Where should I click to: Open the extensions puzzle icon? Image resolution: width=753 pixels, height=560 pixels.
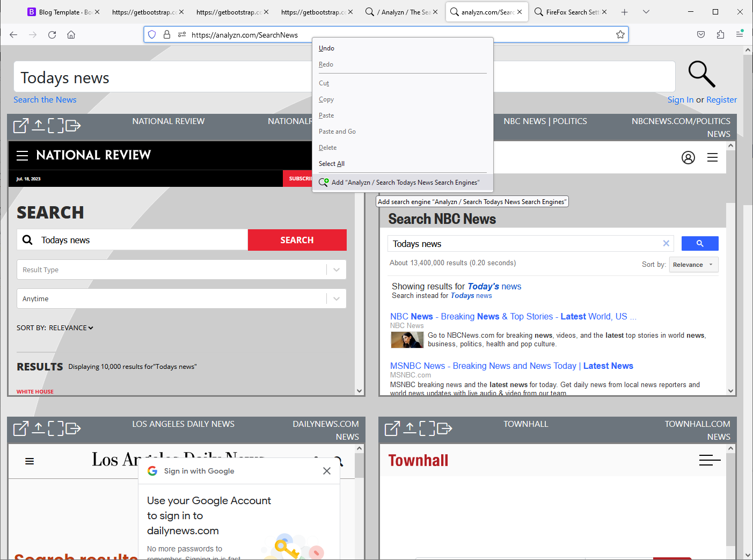tap(720, 35)
